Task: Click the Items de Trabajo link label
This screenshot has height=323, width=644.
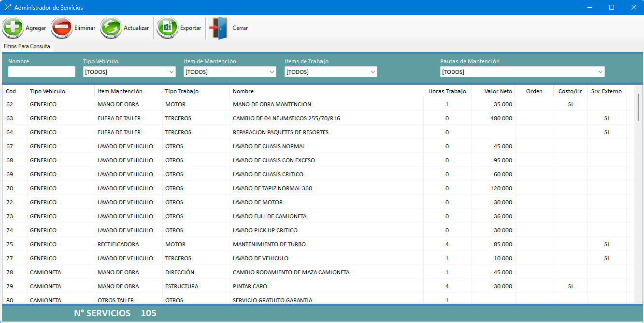Action: pyautogui.click(x=306, y=61)
